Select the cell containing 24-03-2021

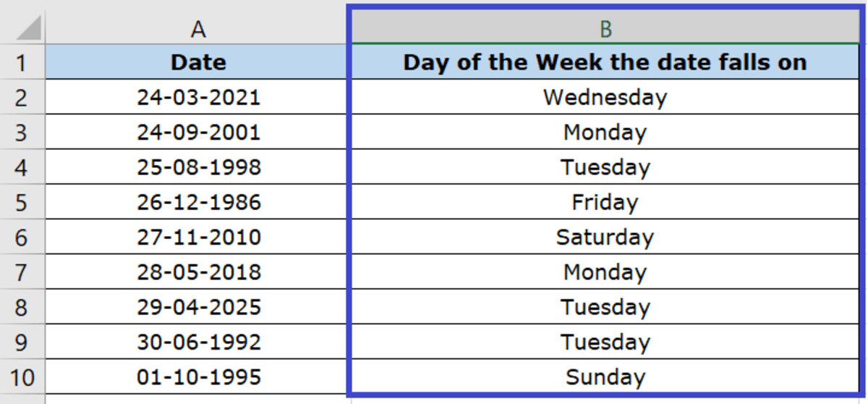coord(198,97)
